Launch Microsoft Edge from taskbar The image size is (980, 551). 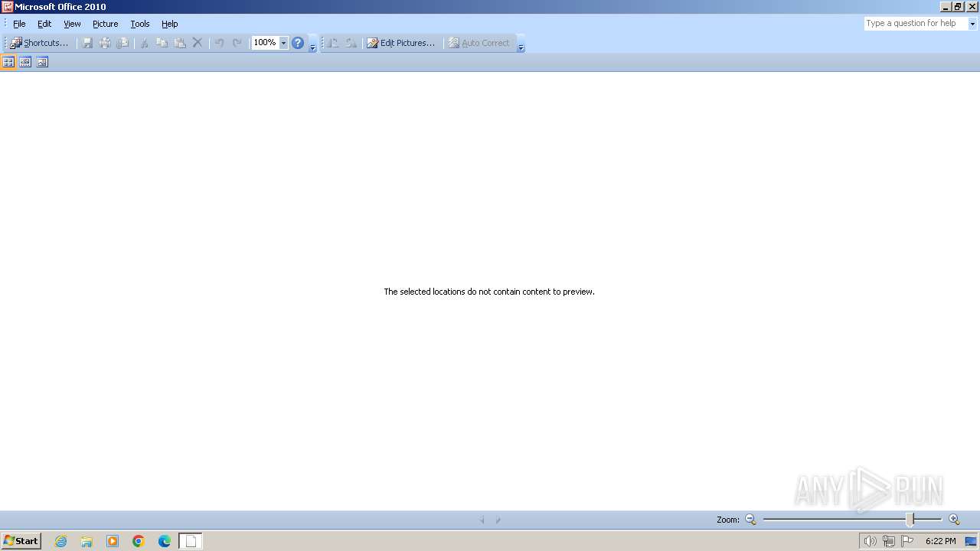click(x=165, y=541)
